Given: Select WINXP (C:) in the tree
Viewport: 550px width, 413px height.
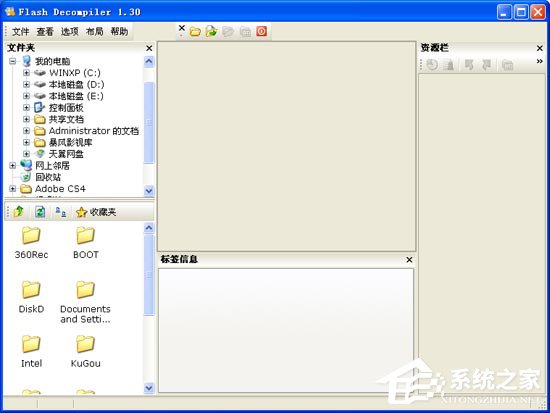Looking at the screenshot, I should click(x=75, y=73).
